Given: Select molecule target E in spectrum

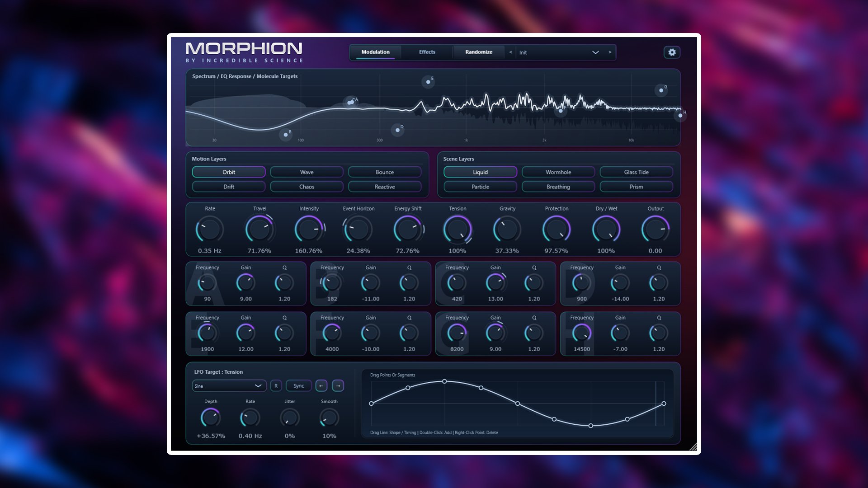Looking at the screenshot, I should [428, 82].
